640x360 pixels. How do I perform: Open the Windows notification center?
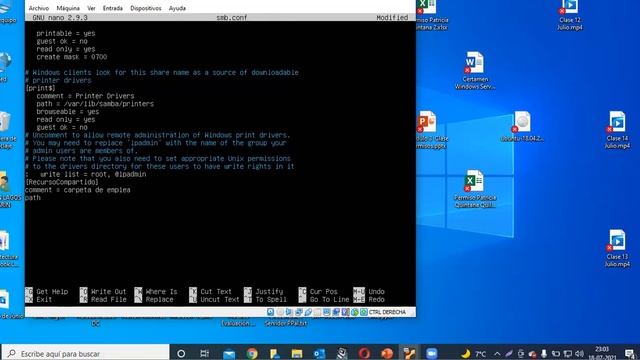coord(629,353)
